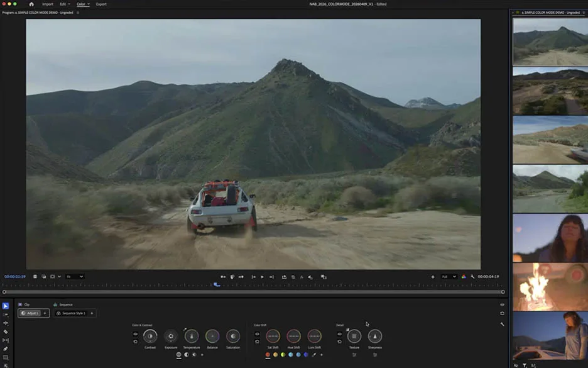Toggle Color Shift visibility eye
This screenshot has height=368, width=588.
tap(257, 334)
